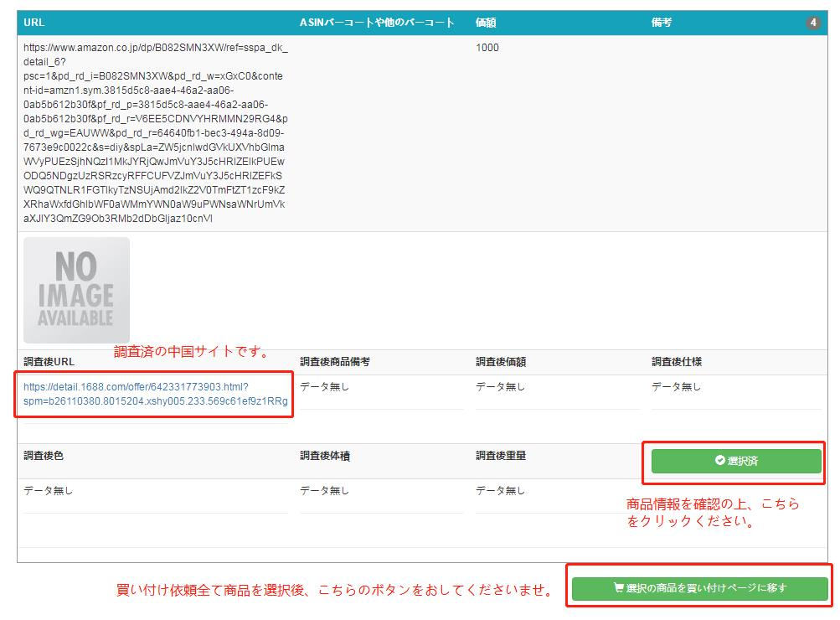Click the gray badge showing number 4
Viewport: 840px width, 620px height.
tap(813, 23)
